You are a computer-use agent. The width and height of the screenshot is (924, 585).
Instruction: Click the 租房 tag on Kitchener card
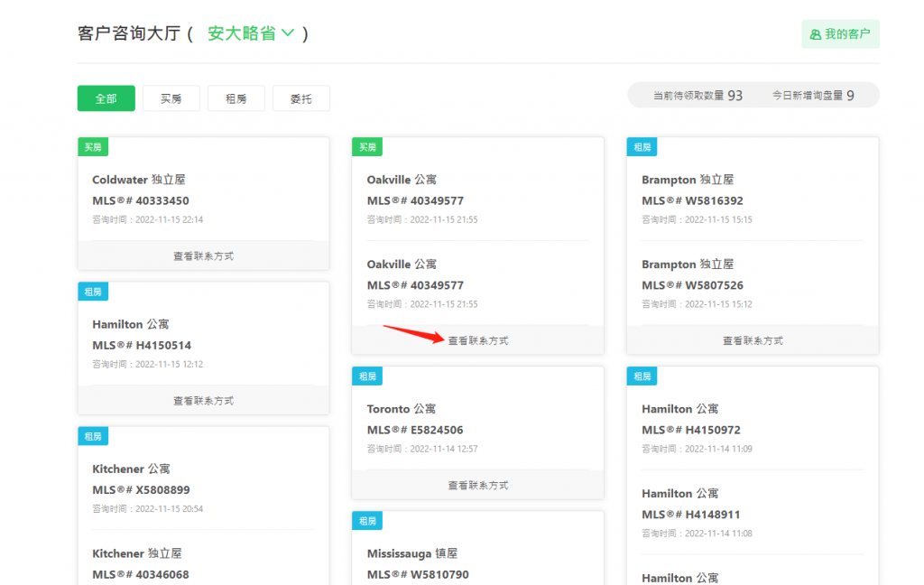click(93, 436)
